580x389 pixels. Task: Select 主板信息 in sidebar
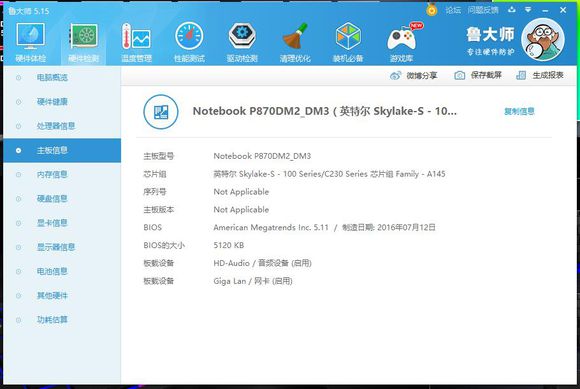(x=62, y=150)
